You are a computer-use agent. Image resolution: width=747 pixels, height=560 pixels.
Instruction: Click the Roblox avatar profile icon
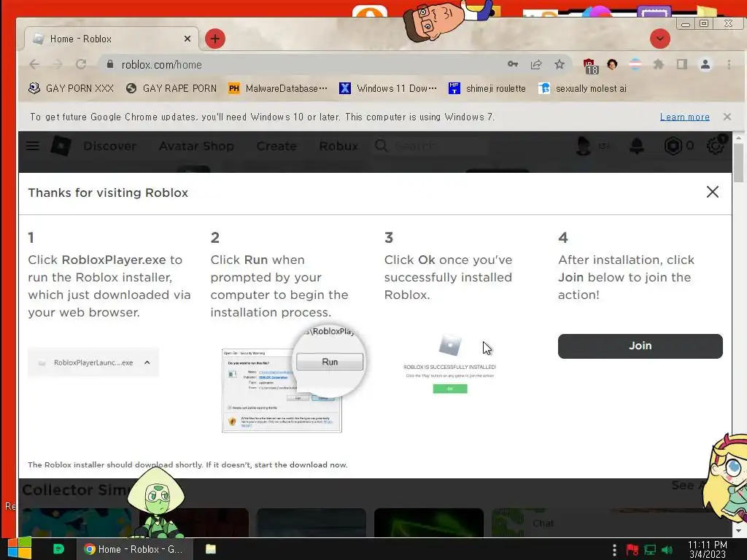pyautogui.click(x=583, y=146)
